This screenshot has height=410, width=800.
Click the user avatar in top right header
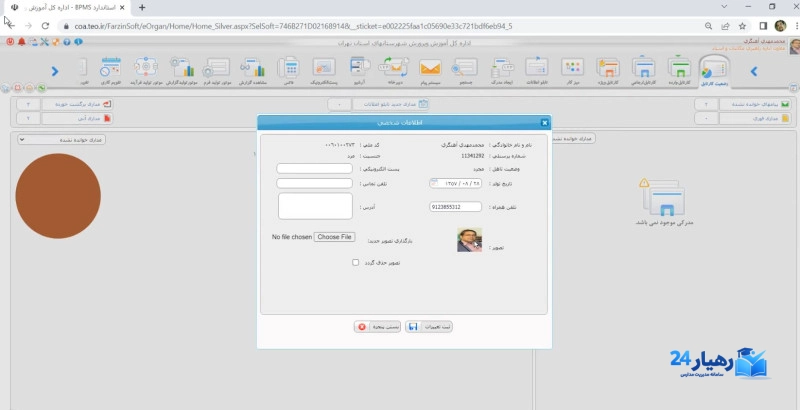[x=794, y=46]
